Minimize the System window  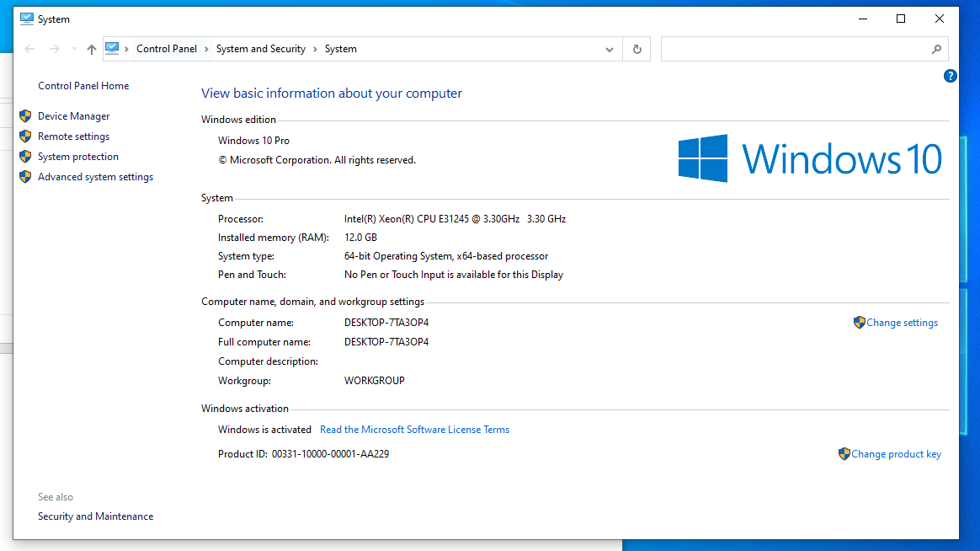863,19
